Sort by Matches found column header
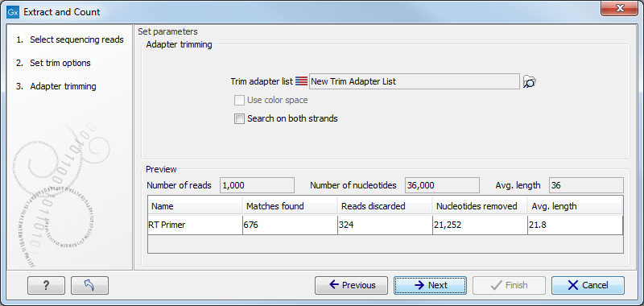Viewport: 644px width, 306px height. 290,206
